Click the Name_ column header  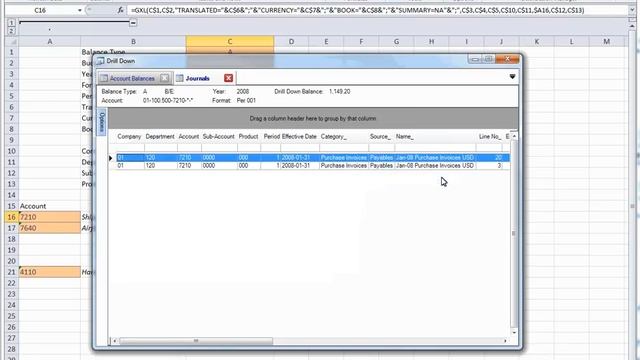tap(405, 136)
